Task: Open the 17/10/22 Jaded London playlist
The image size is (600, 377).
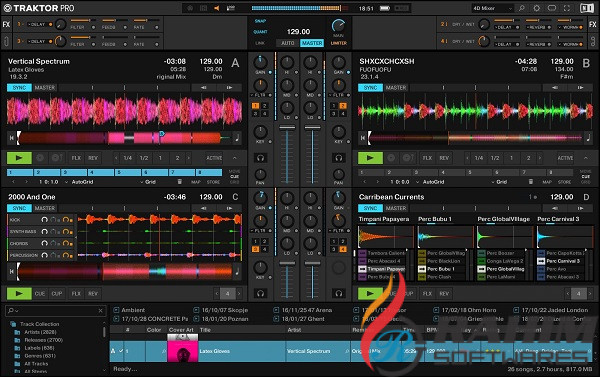Action: tap(551, 310)
